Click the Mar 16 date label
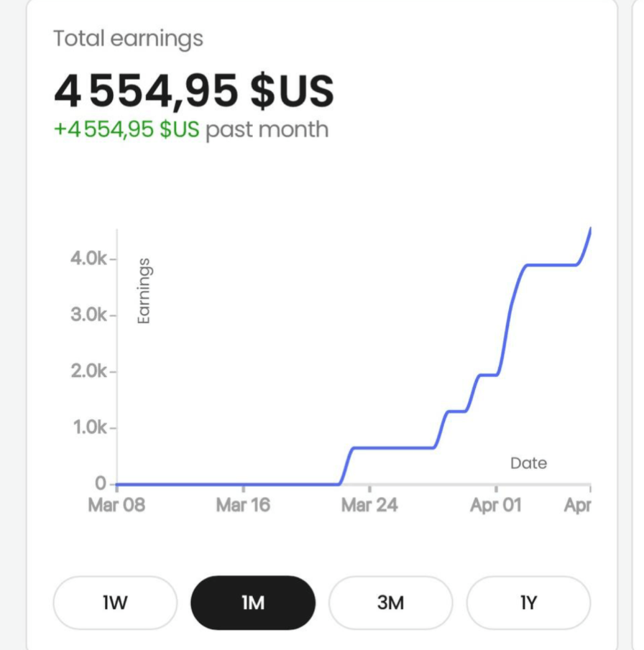The width and height of the screenshot is (644, 650). coord(243,505)
